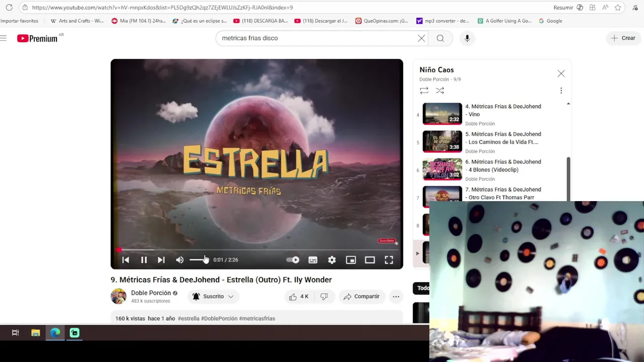Open the Suscrito notification dropdown

pos(213,297)
